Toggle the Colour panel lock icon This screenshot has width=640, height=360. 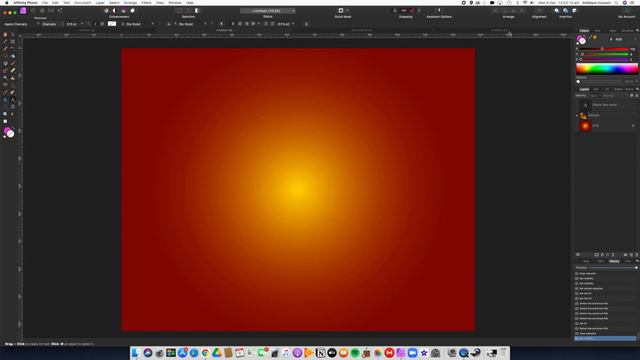611,39
